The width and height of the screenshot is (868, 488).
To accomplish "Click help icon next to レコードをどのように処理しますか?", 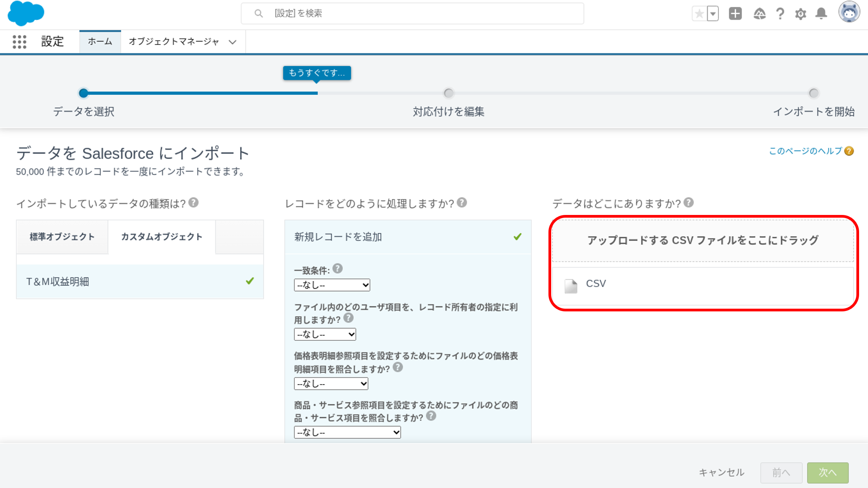I will tap(462, 203).
